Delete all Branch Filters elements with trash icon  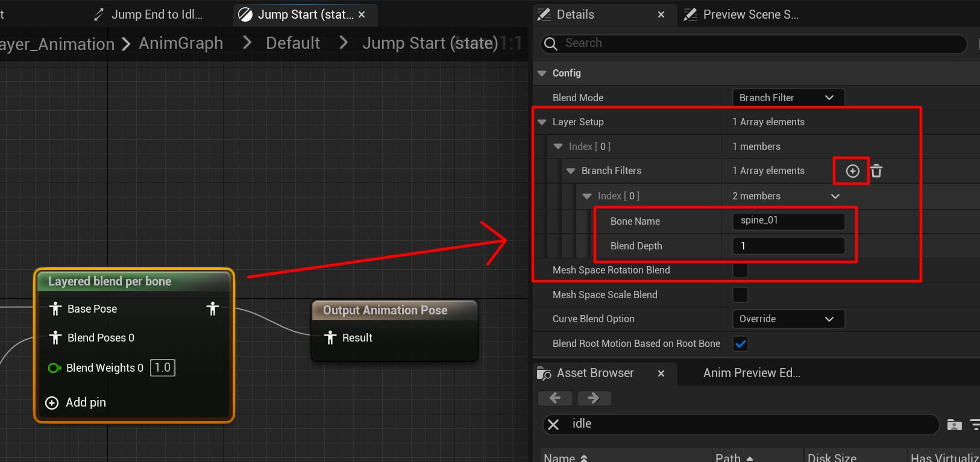[x=876, y=171]
